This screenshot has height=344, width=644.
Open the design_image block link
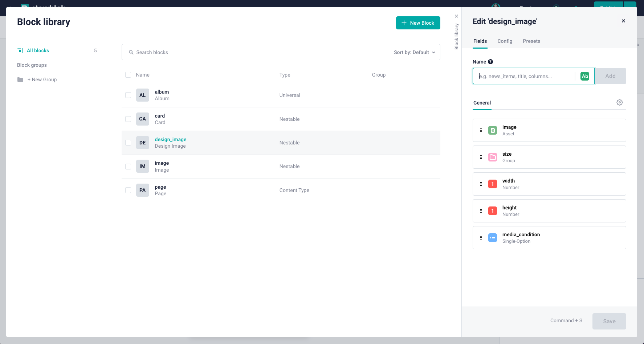click(170, 139)
